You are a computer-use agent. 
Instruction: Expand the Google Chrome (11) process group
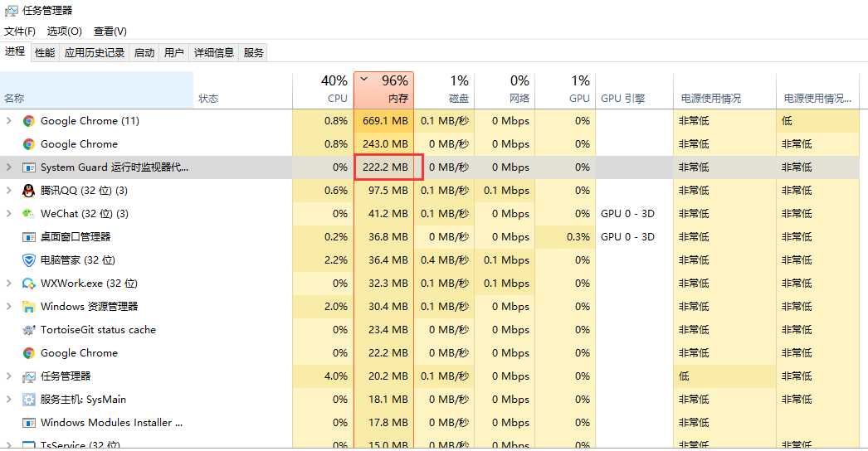9,121
